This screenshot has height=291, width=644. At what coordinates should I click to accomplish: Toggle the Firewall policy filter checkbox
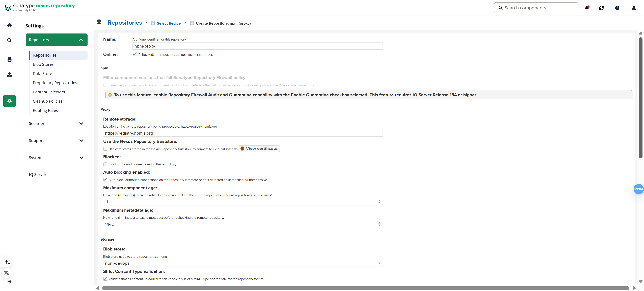click(x=105, y=85)
